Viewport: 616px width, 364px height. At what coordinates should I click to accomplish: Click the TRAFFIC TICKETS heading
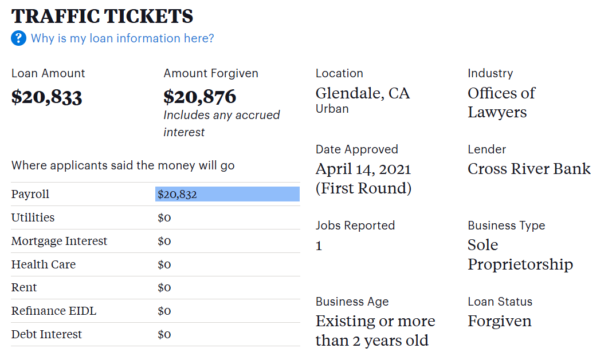tap(102, 16)
